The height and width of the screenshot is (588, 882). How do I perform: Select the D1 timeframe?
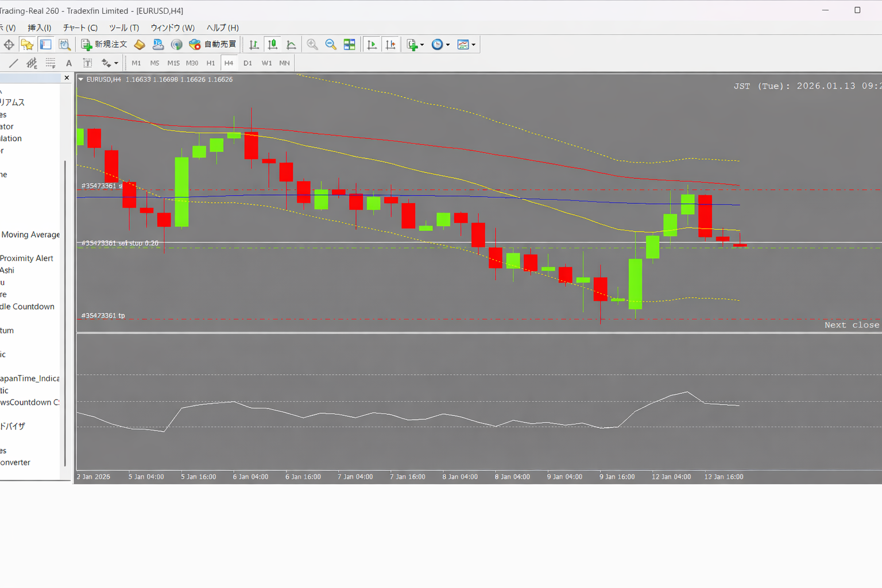[x=247, y=63]
